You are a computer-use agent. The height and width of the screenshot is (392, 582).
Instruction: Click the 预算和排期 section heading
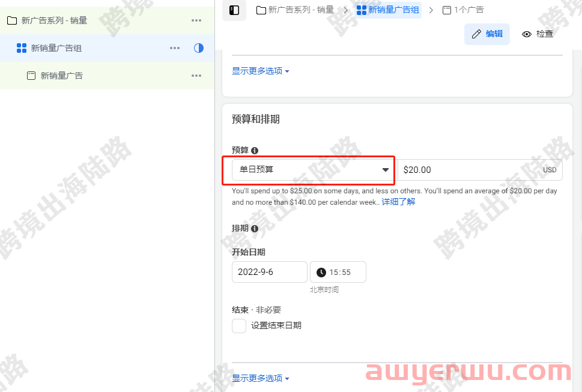point(256,119)
